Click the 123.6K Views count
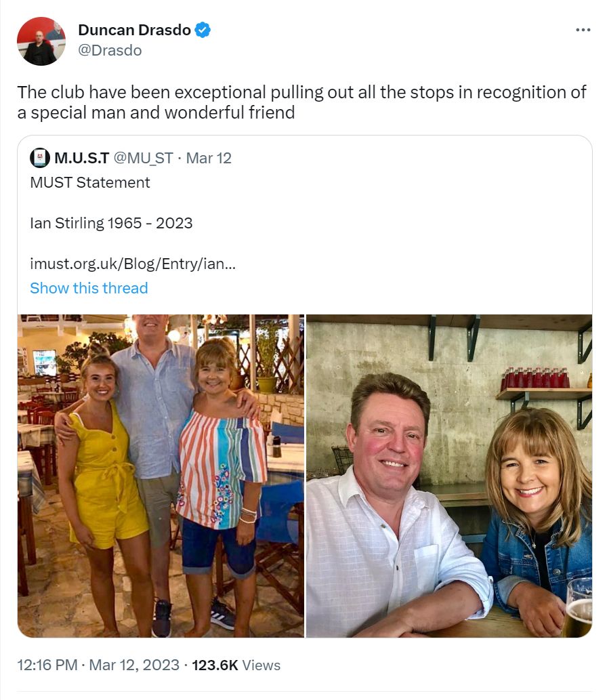 236,665
